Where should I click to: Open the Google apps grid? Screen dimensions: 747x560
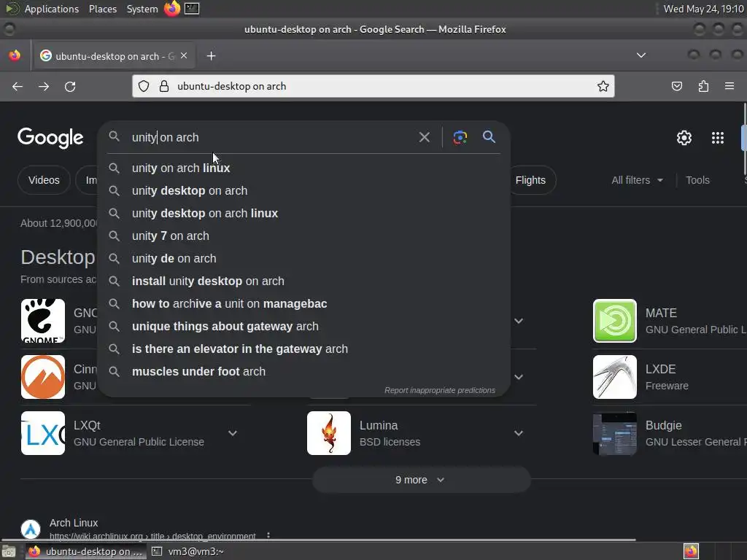[718, 138]
